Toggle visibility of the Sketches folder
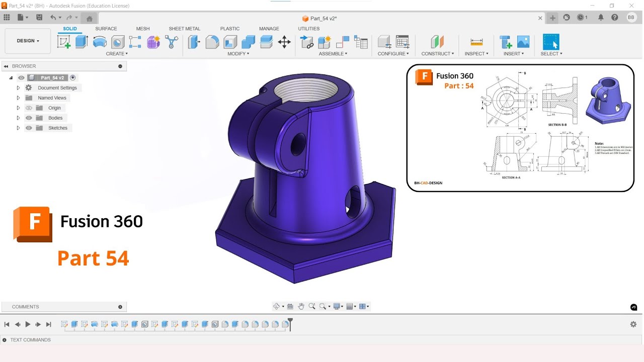The height and width of the screenshot is (362, 644). [29, 128]
